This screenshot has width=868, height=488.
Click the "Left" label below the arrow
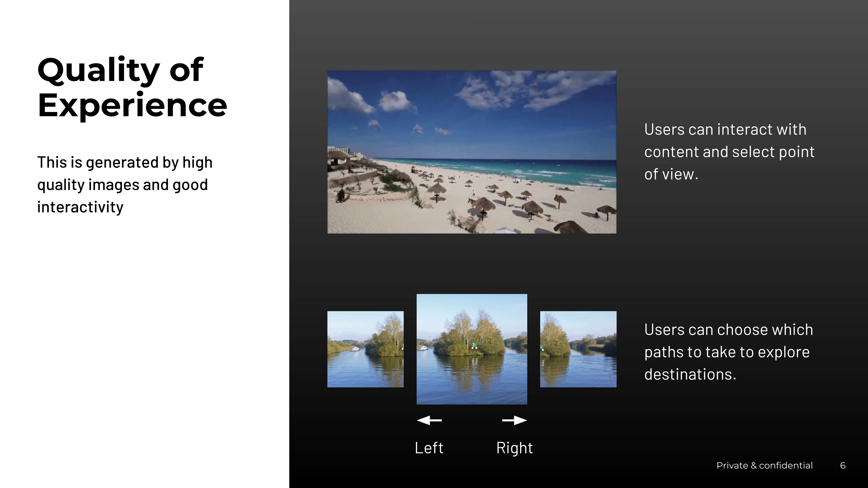click(429, 448)
